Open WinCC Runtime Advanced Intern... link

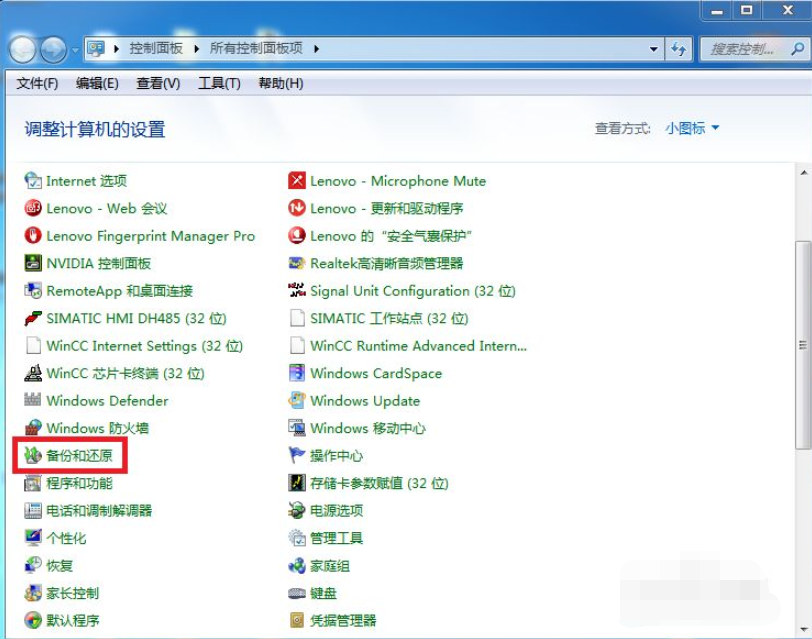coord(418,345)
